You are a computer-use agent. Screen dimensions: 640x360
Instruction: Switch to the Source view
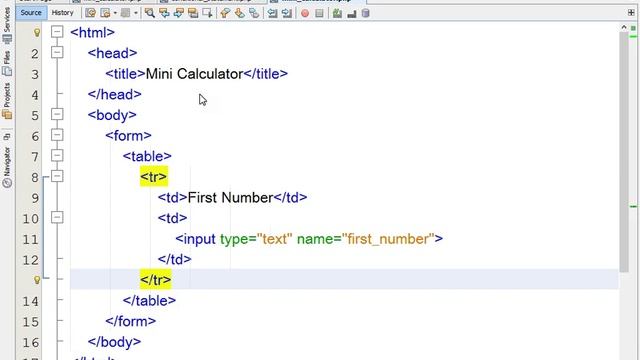coord(31,13)
